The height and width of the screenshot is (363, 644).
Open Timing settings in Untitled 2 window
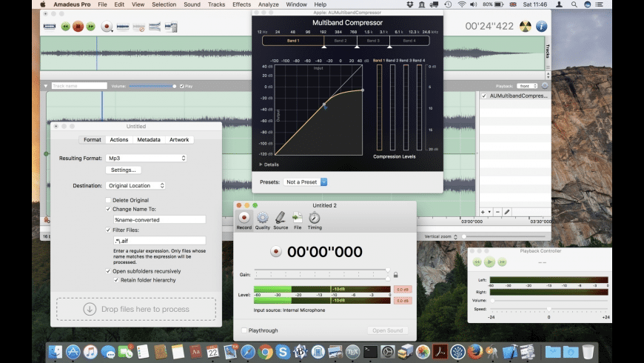[315, 221]
